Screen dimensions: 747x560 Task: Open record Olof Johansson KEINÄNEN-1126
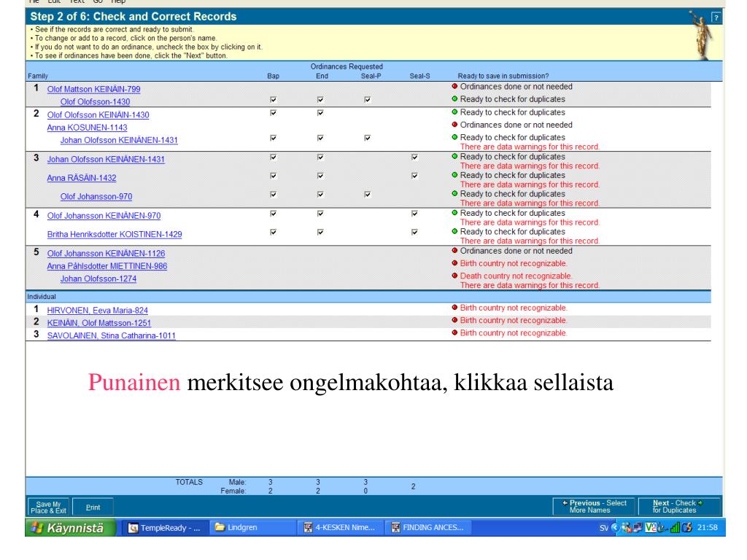[x=107, y=253]
